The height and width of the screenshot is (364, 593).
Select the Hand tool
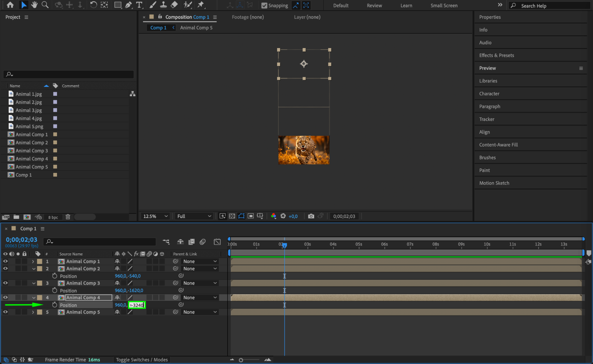(34, 5)
